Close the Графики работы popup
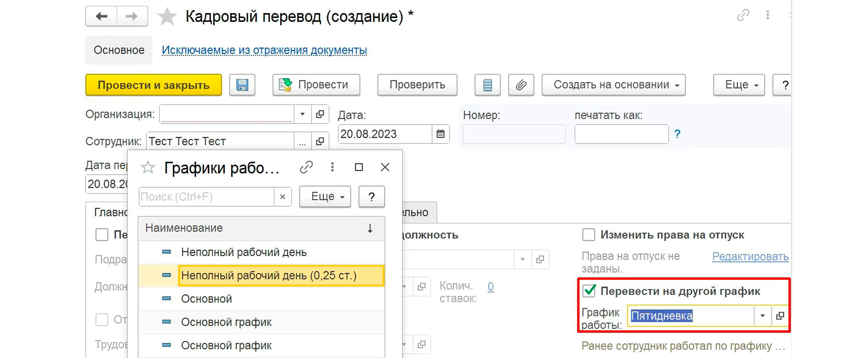This screenshot has height=358, width=868. pos(385,167)
